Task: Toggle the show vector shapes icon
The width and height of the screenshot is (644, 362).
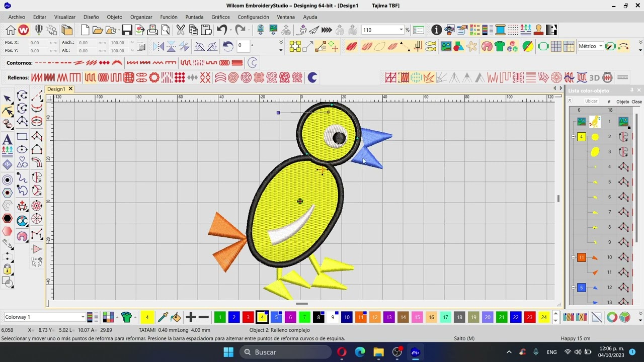Action: click(458, 47)
